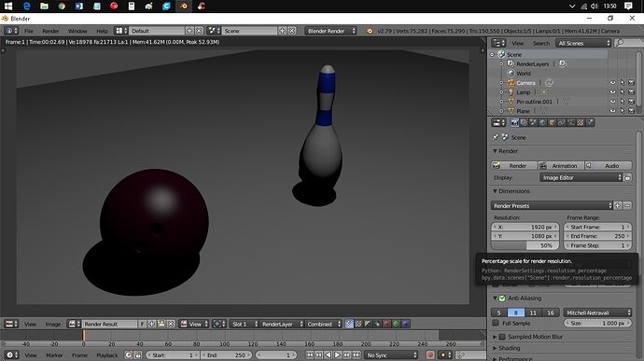This screenshot has width=644, height=361.
Task: Open Edge browser from taskbar
Action: pos(27,7)
